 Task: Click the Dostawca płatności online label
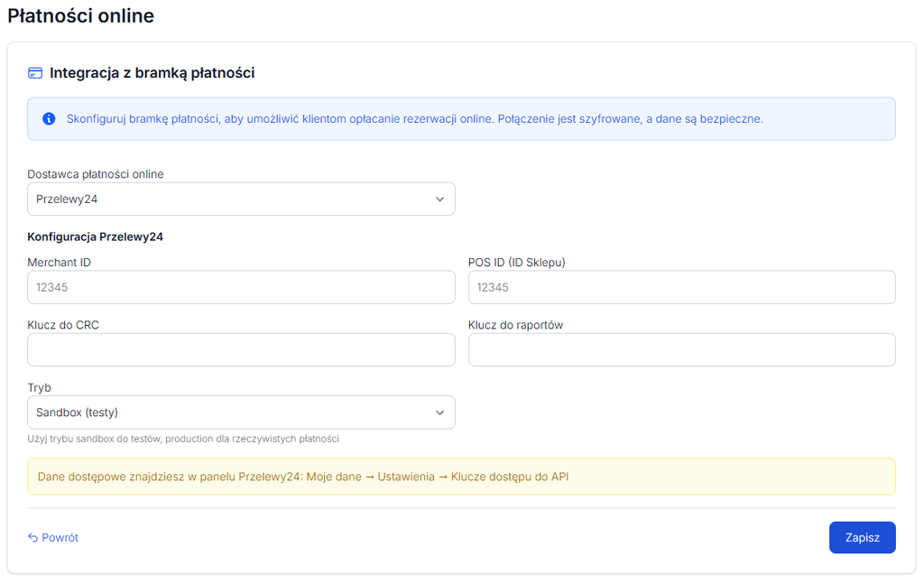[96, 174]
